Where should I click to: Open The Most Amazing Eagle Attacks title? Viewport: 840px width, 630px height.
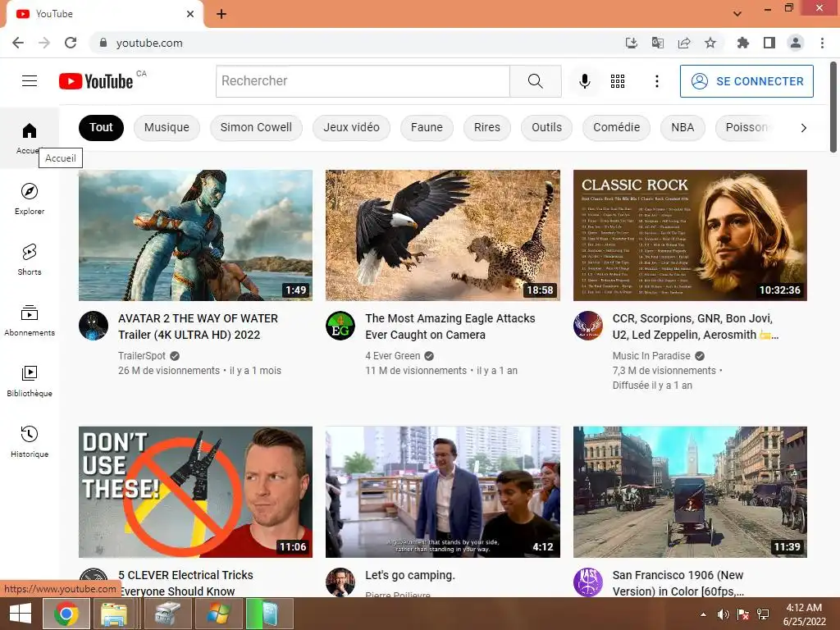(450, 326)
